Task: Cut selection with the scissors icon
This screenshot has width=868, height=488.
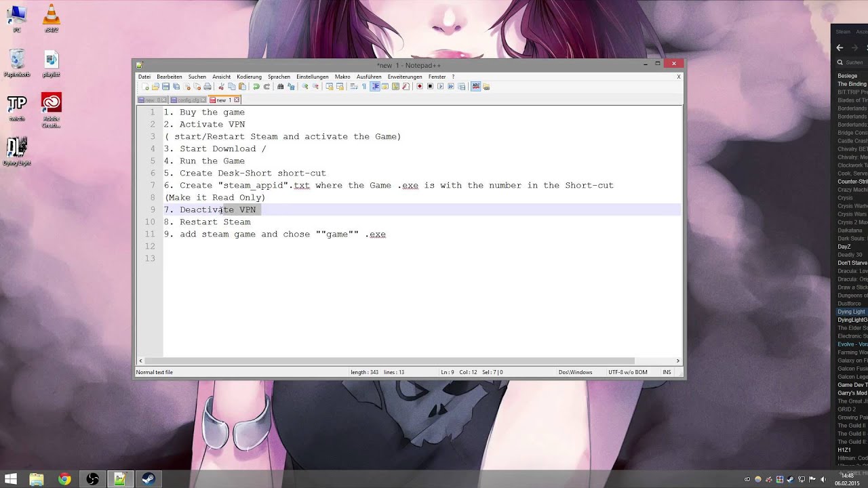Action: (x=220, y=86)
